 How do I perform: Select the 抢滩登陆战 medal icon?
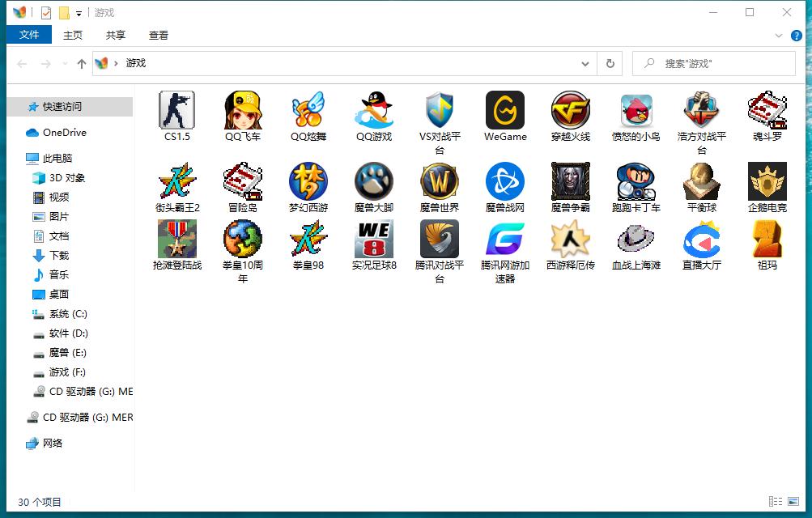pos(177,239)
